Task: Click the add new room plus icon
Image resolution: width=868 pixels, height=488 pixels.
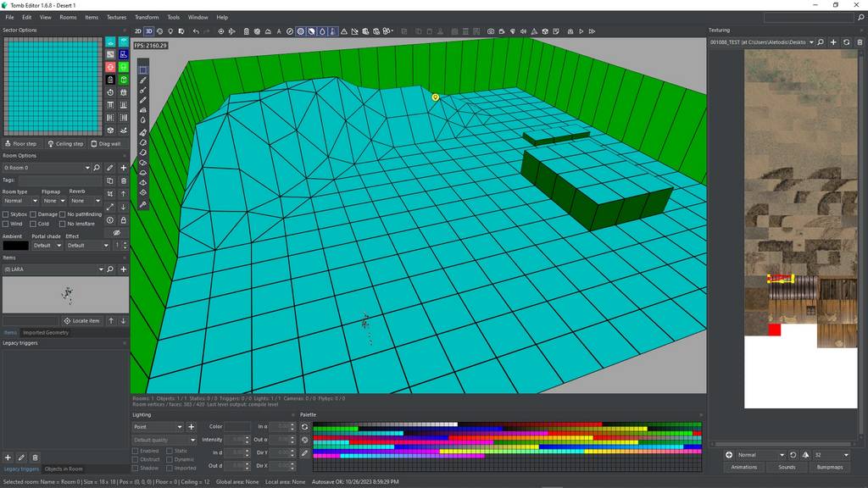Action: click(124, 168)
